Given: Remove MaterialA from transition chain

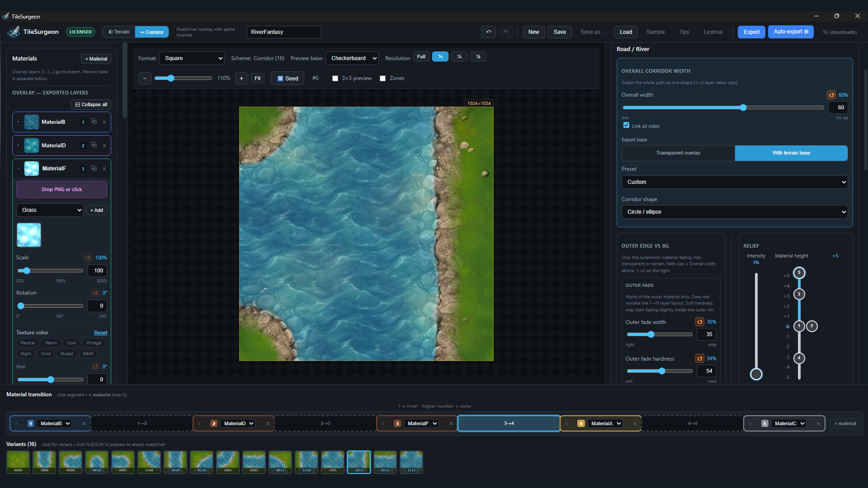Looking at the screenshot, I should pos(635,423).
